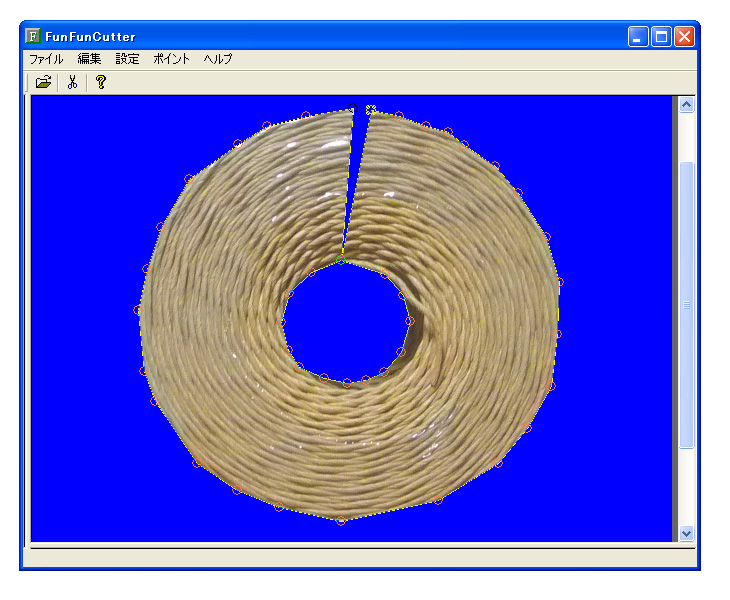Click the yellow question mark help icon

(x=101, y=82)
